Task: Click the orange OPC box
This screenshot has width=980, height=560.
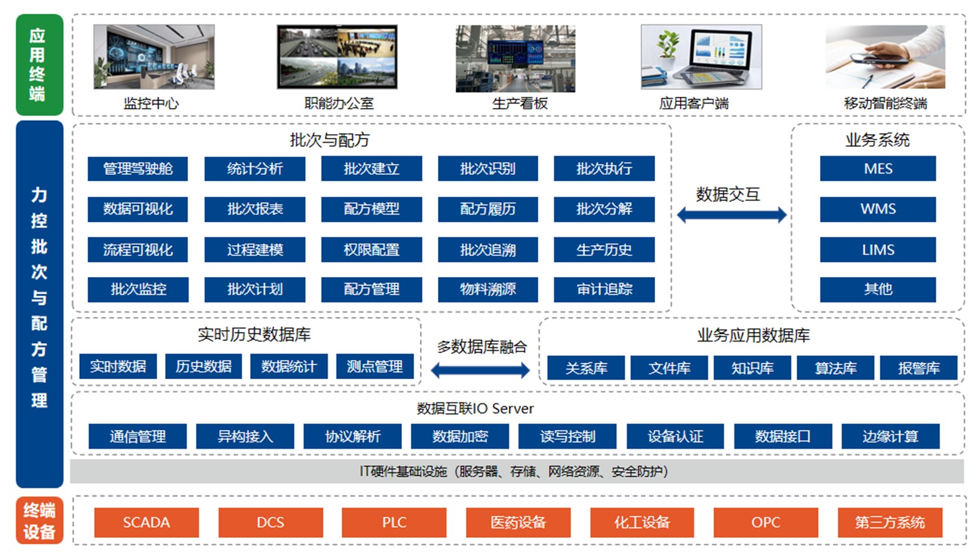Action: point(765,523)
